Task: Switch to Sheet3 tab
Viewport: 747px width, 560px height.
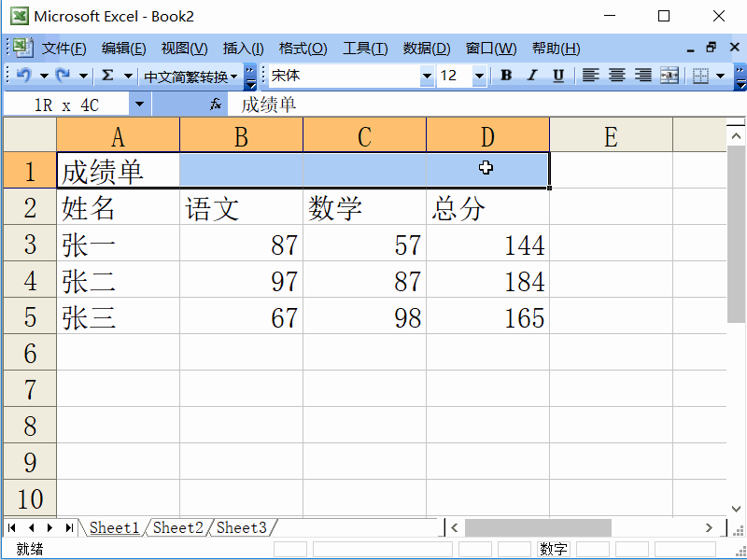Action: point(242,527)
